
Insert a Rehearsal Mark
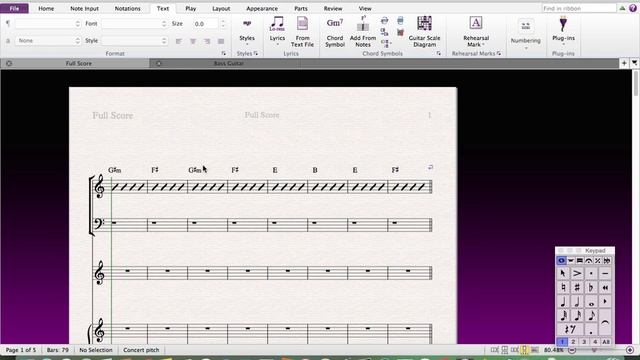tap(476, 32)
